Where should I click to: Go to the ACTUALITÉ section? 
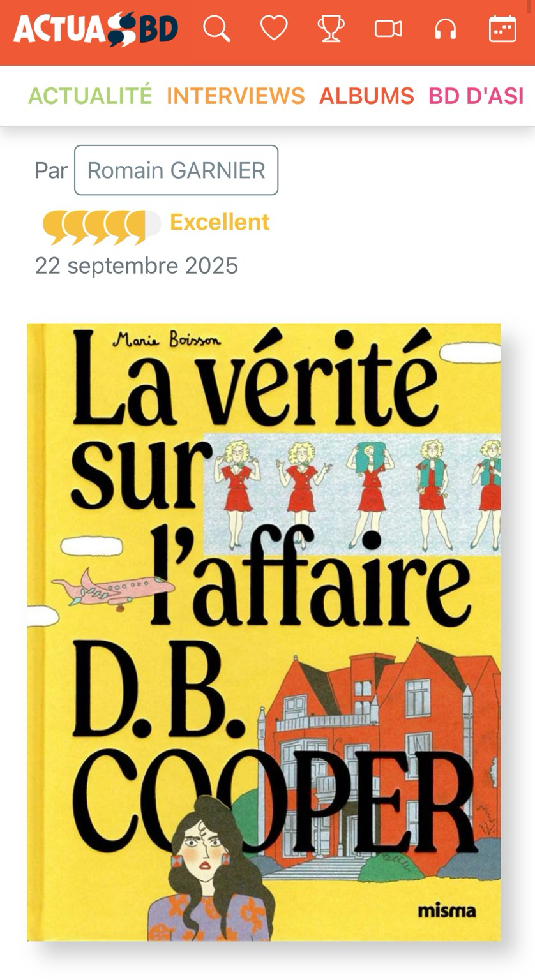tap(90, 96)
